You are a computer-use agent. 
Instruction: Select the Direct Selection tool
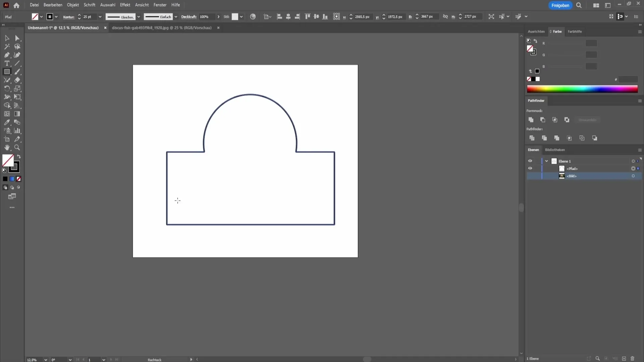point(17,38)
